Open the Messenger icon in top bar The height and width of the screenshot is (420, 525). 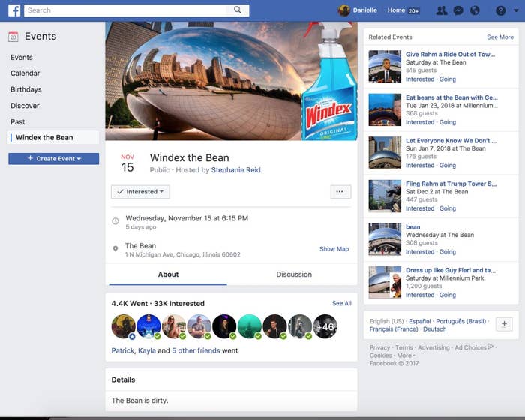(458, 10)
